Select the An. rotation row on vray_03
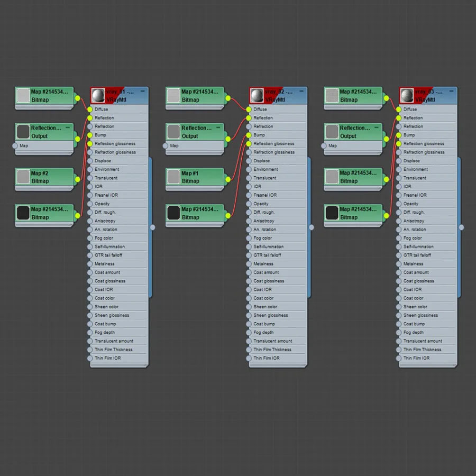The image size is (476, 476). (428, 230)
